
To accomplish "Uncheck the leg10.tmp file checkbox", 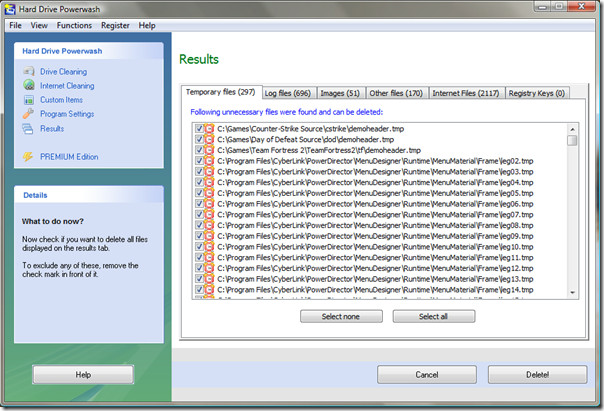I will pos(199,247).
